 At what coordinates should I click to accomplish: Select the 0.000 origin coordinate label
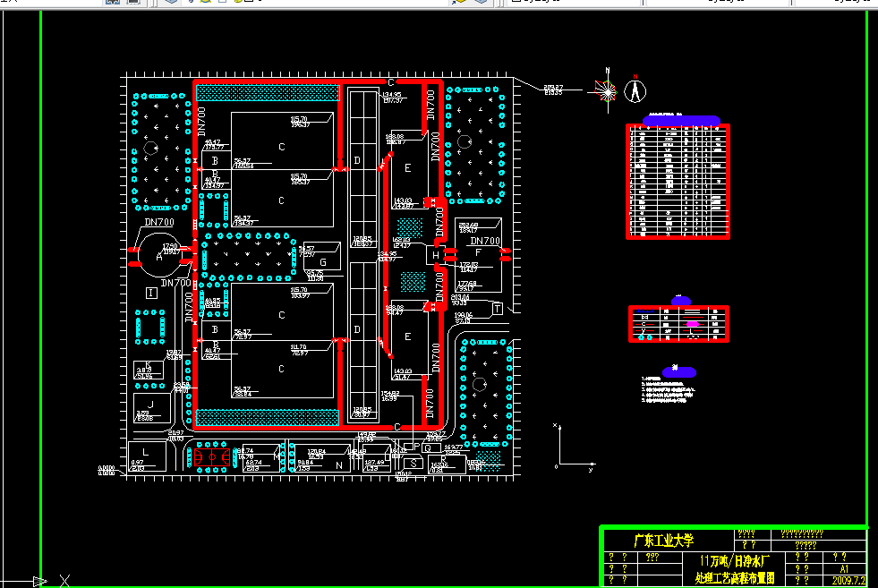(x=107, y=471)
